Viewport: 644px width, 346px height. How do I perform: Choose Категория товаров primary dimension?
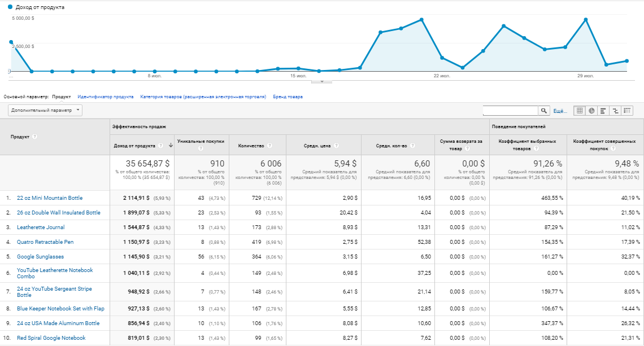tap(203, 97)
